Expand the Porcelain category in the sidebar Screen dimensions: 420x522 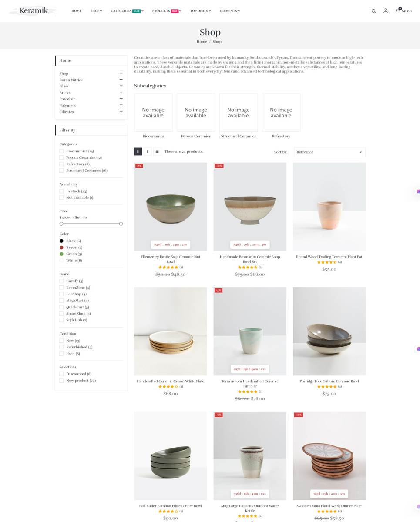coord(121,99)
